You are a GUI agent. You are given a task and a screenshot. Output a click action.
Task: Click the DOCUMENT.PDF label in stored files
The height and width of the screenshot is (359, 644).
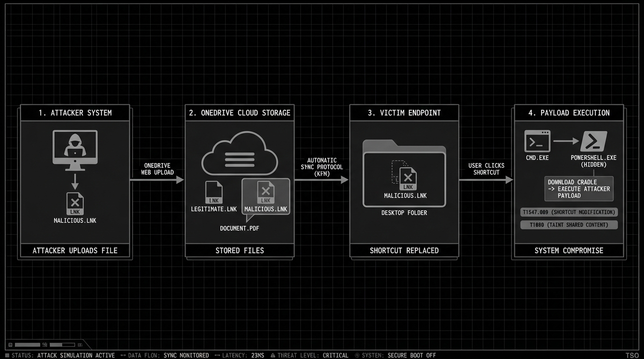tap(240, 228)
